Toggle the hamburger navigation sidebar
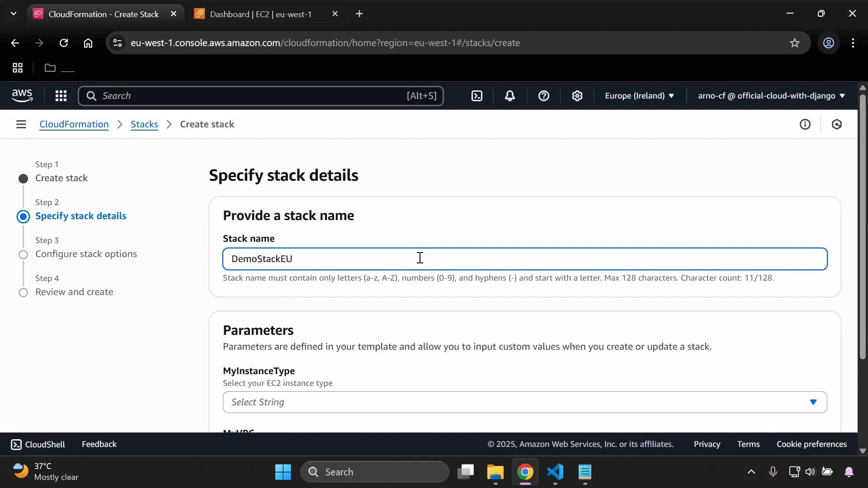Screen dimensions: 868x488 21,124
